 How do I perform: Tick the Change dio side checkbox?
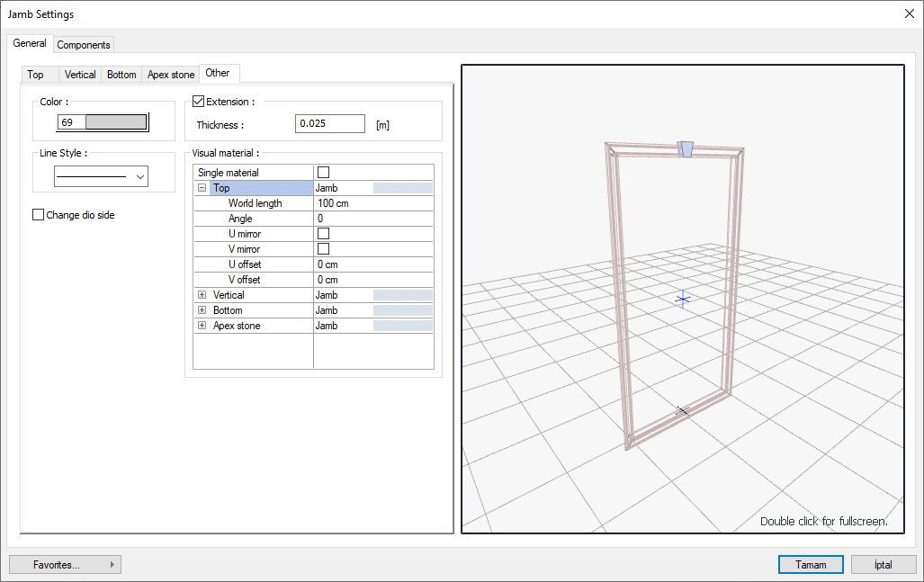[x=39, y=215]
